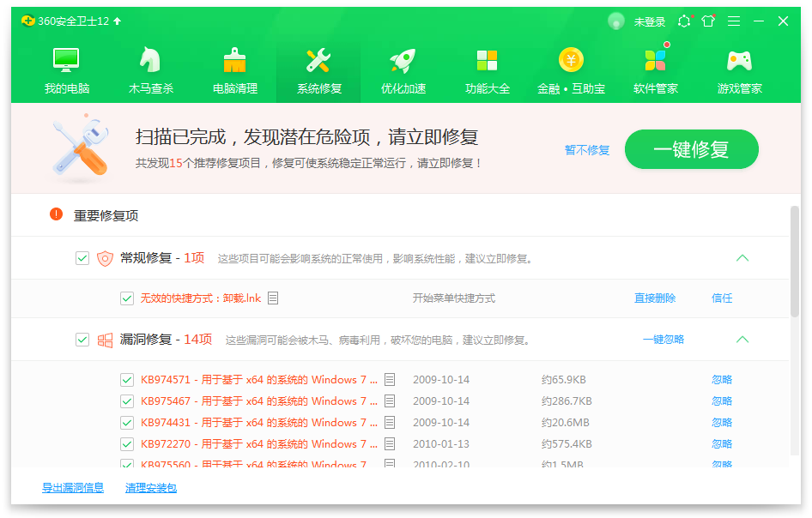Open 木马查杀 horse icon
This screenshot has height=518, width=812.
pyautogui.click(x=150, y=60)
